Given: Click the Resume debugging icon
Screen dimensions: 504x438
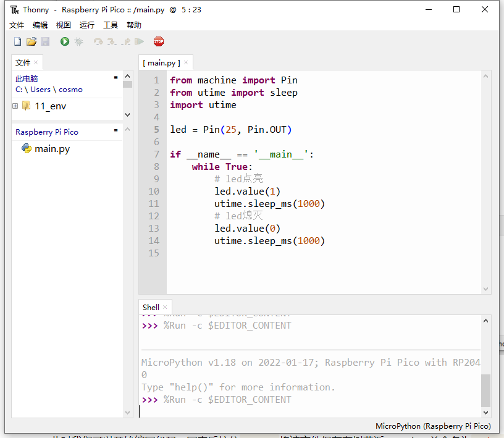Looking at the screenshot, I should (x=139, y=41).
